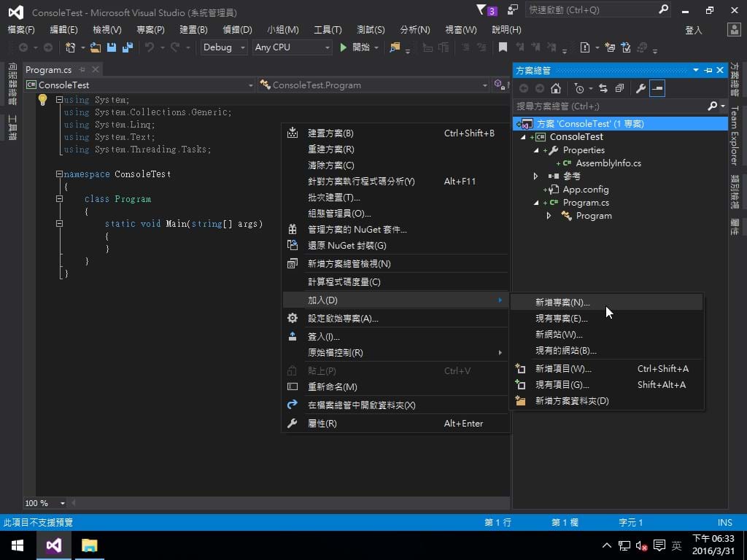Select AssemblyInfo.cs in Solution Explorer
Viewport: 747px width, 560px height.
[x=608, y=163]
